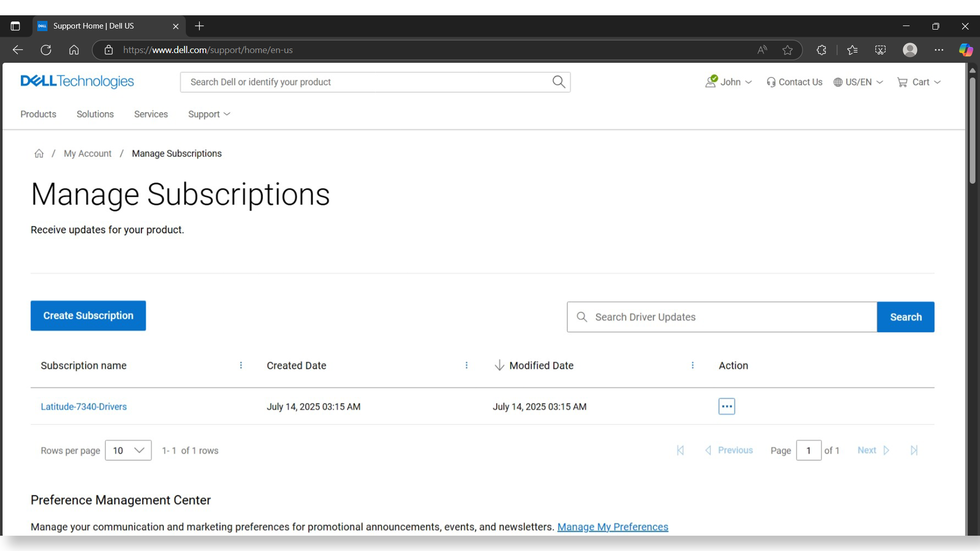Select Services in the navigation bar
The height and width of the screenshot is (551, 980).
[151, 114]
